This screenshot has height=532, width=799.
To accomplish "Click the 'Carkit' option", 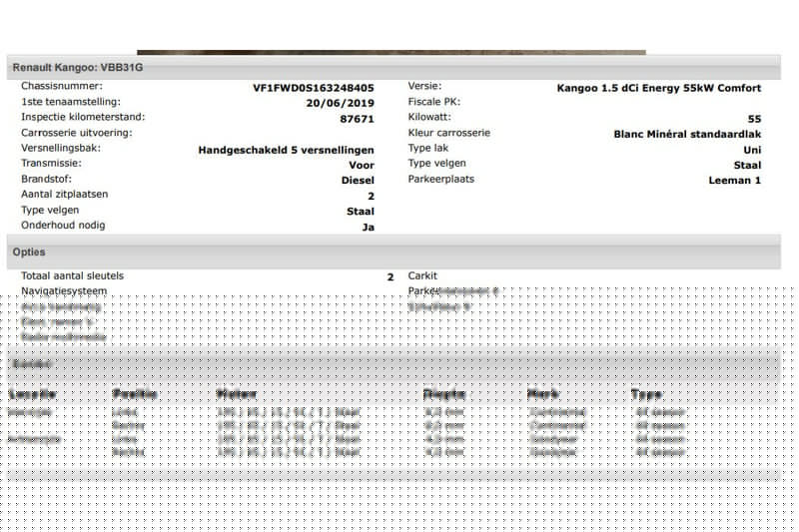I will pos(422,275).
